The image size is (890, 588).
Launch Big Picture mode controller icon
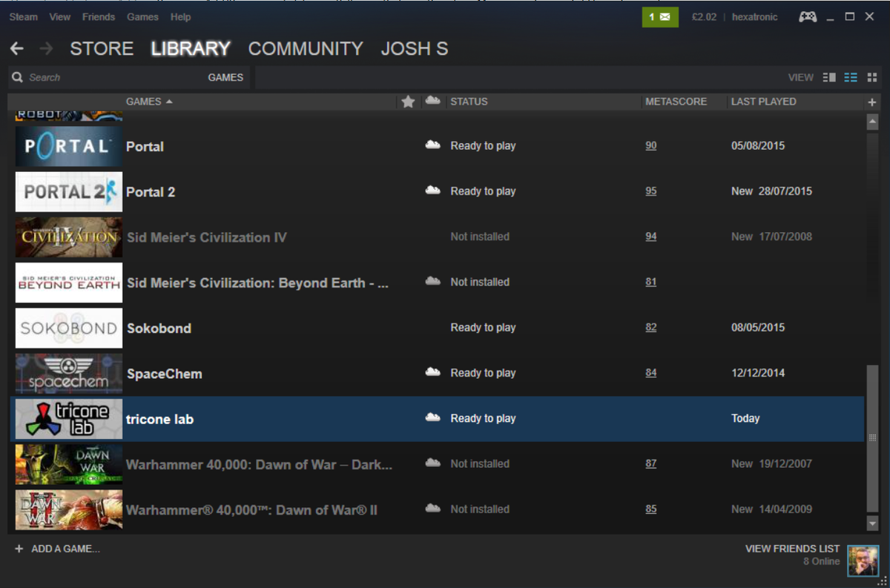tap(808, 16)
